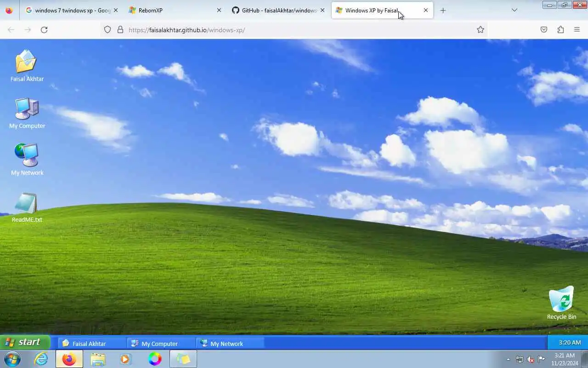Open the Faisal Akhtar desktop folder icon

pos(27,66)
